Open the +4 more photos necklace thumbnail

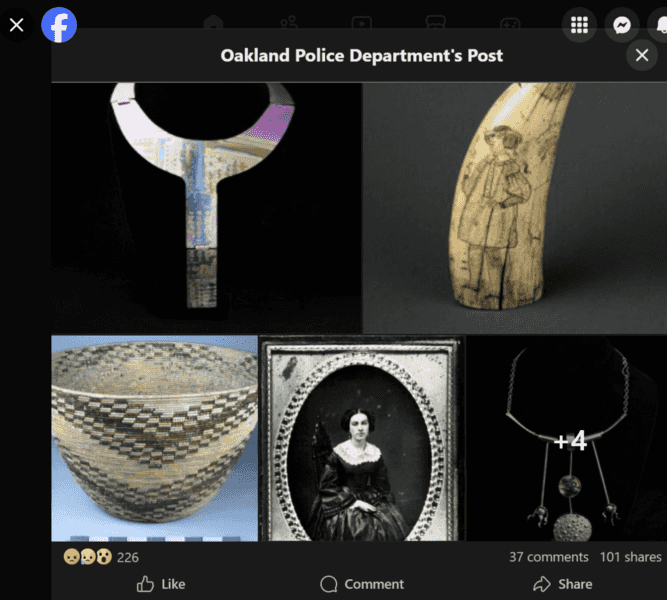pos(567,438)
